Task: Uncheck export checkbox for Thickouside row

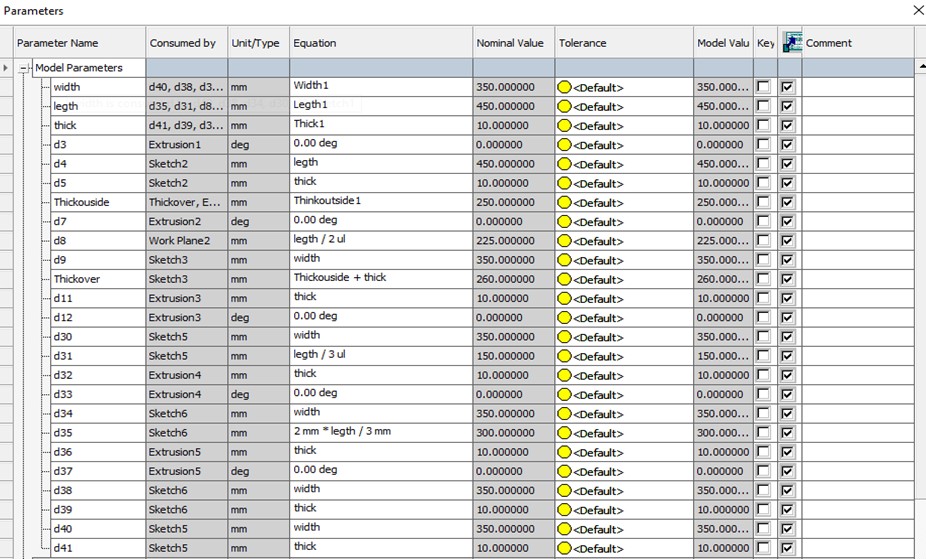Action: [787, 202]
